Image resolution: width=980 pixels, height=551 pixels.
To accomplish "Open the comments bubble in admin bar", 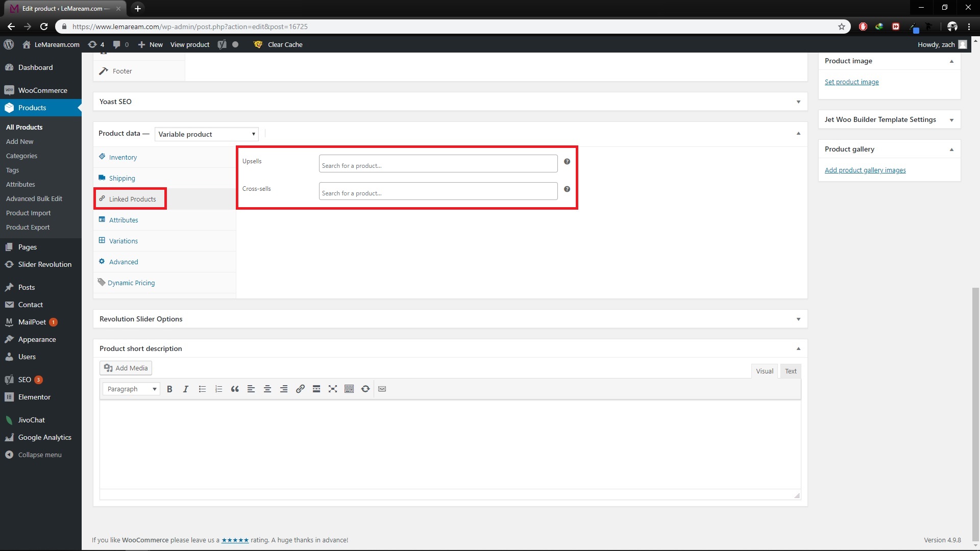I will coord(121,44).
